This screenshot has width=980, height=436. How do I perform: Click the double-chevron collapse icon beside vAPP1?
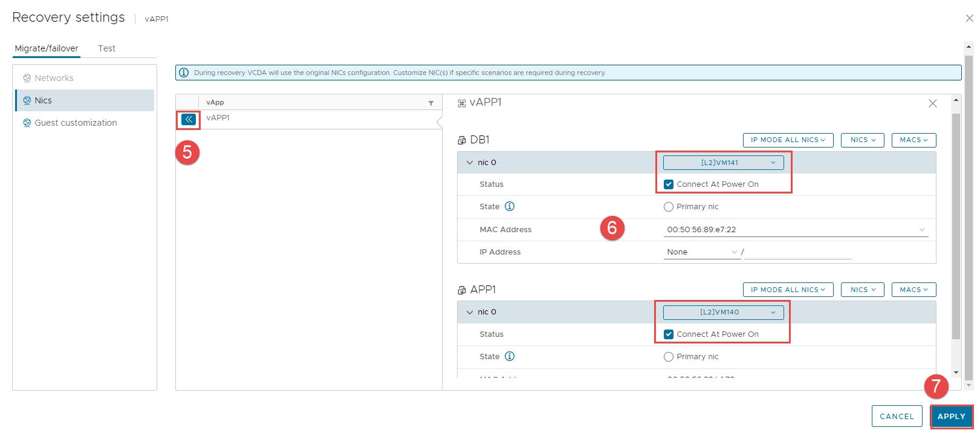pos(189,119)
